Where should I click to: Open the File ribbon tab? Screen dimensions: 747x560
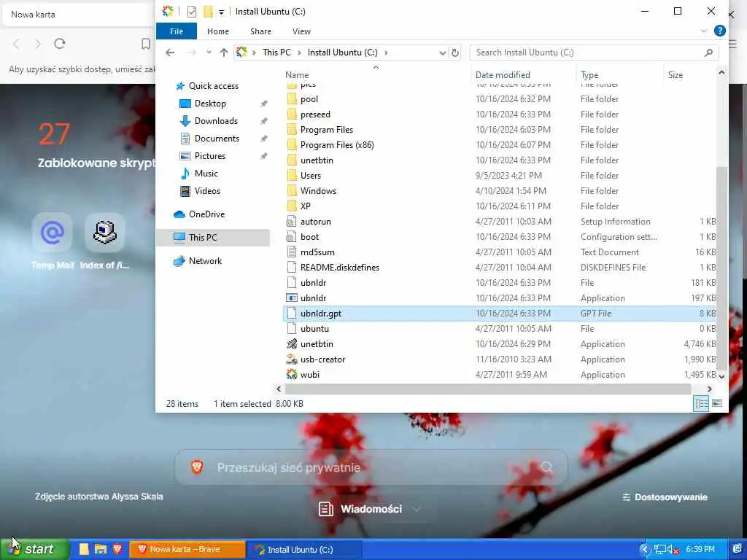177,31
